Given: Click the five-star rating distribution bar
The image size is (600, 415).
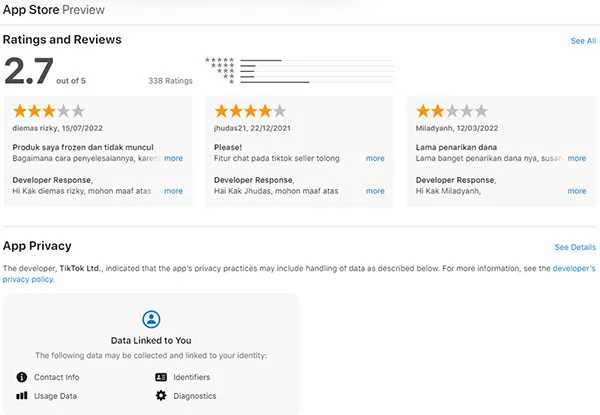Looking at the screenshot, I should point(317,60).
